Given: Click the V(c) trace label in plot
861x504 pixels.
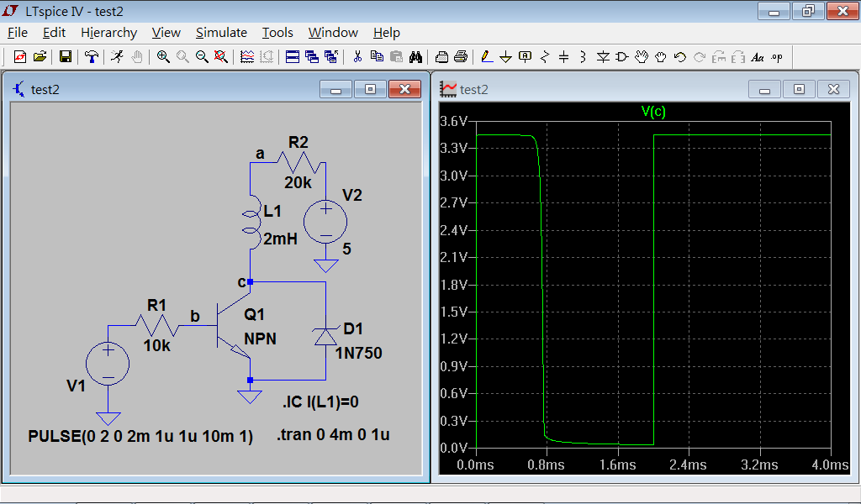Looking at the screenshot, I should click(653, 112).
